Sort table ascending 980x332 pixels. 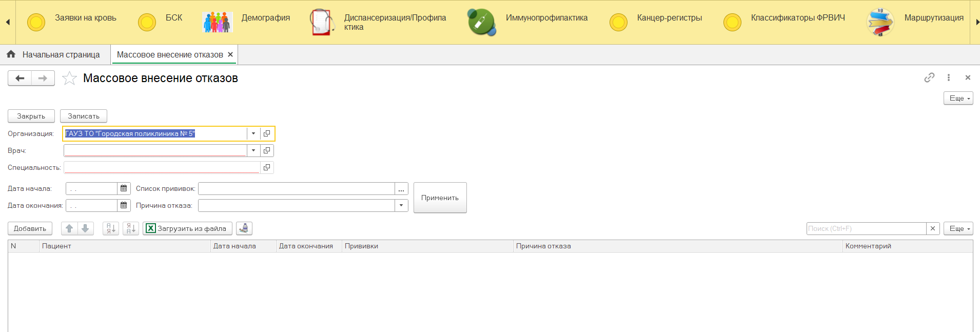111,228
